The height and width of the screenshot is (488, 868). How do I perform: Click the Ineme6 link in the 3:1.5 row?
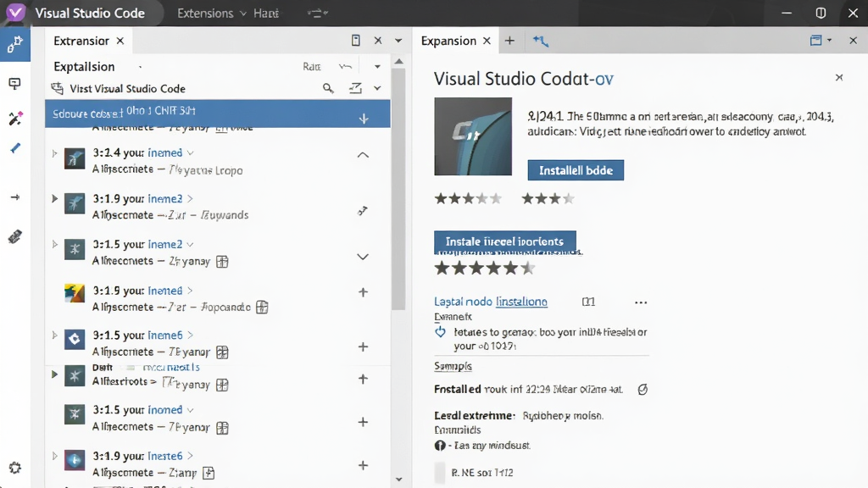[165, 335]
